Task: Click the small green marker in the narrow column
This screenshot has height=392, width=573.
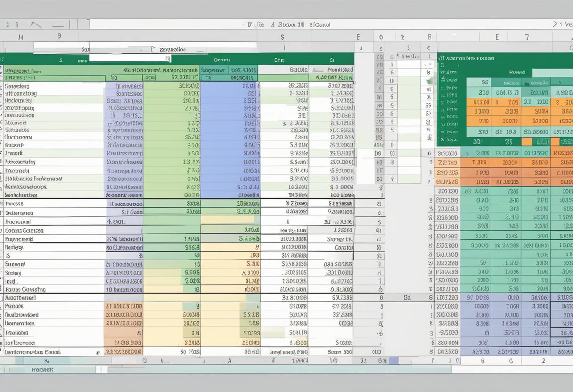Action: tap(429, 81)
